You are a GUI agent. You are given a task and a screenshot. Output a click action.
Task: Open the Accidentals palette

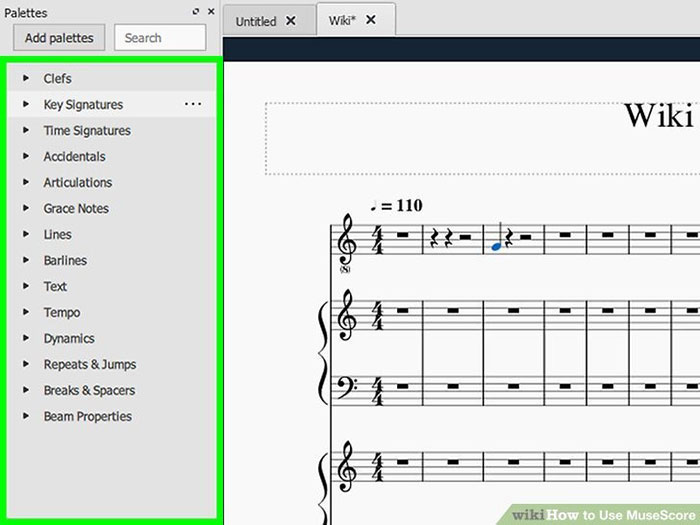[x=74, y=156]
